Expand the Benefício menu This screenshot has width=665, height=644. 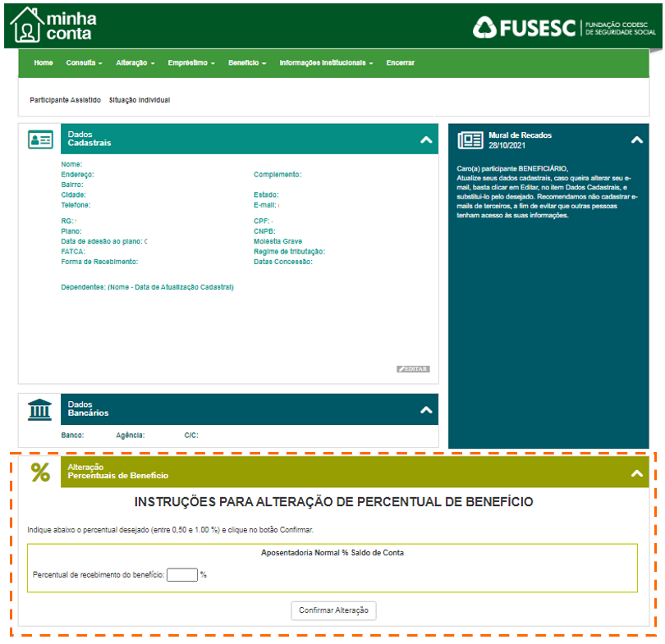[246, 63]
